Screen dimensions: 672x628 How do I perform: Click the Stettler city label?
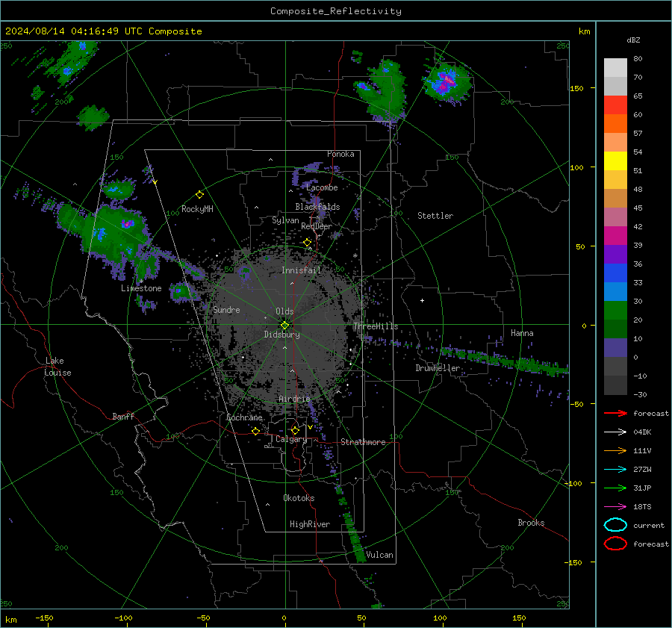pos(435,216)
